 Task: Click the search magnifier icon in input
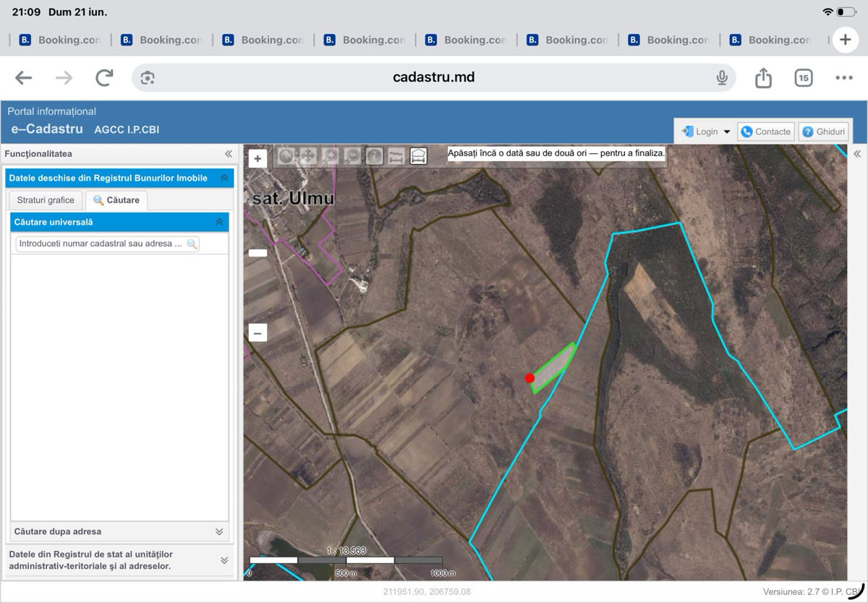click(x=192, y=244)
